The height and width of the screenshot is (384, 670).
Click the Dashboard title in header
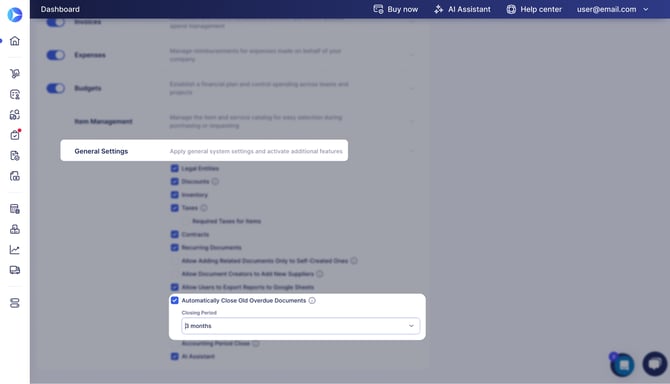(x=60, y=9)
